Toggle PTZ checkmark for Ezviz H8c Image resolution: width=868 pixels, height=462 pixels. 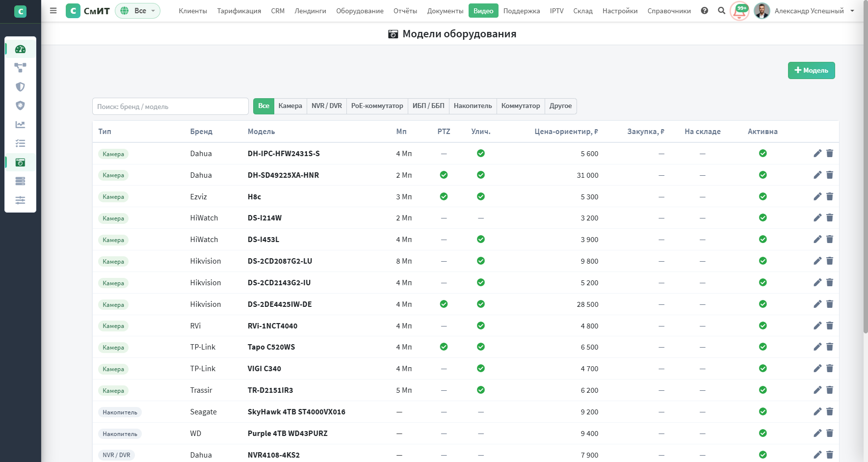[444, 196]
